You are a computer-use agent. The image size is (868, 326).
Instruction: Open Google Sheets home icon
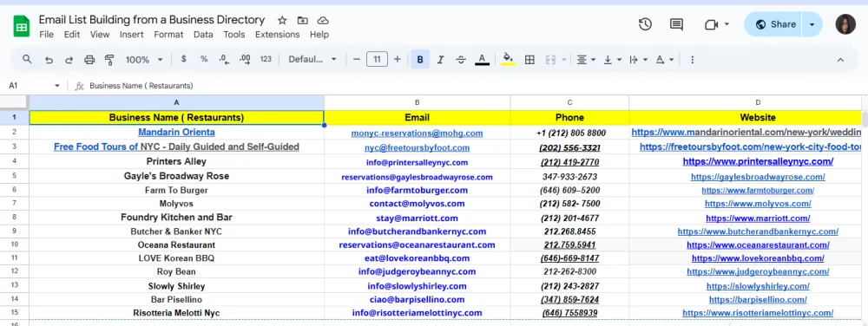pyautogui.click(x=22, y=26)
